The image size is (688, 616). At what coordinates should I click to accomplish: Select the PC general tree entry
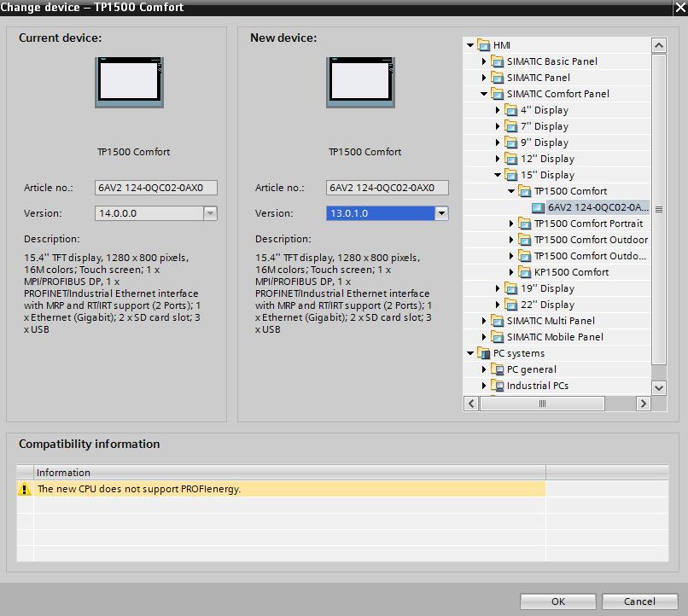click(x=531, y=369)
